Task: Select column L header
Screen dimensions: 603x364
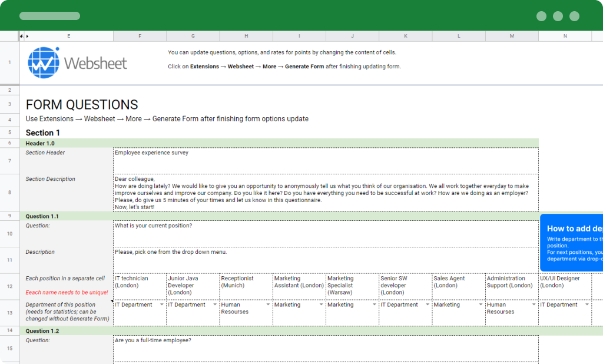Action: coord(459,36)
